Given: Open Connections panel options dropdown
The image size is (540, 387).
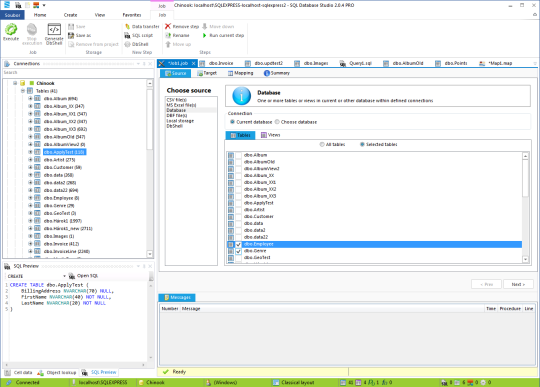Looking at the screenshot, I should point(138,64).
